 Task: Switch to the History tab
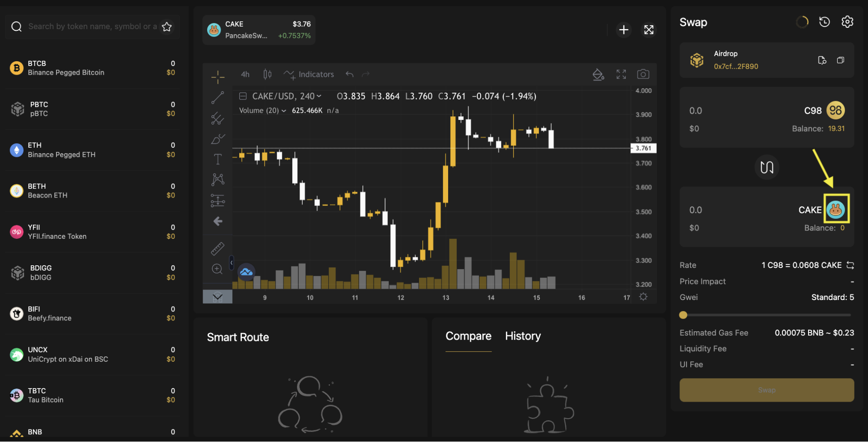(523, 336)
